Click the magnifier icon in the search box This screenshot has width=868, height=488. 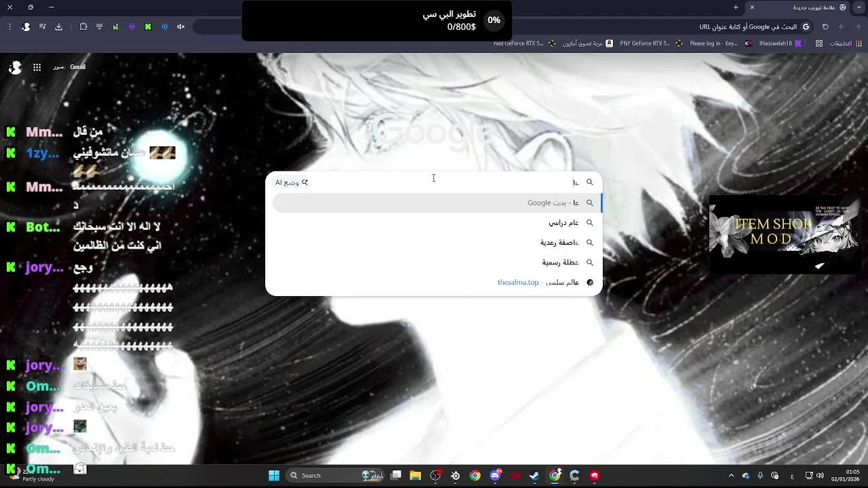coord(589,182)
